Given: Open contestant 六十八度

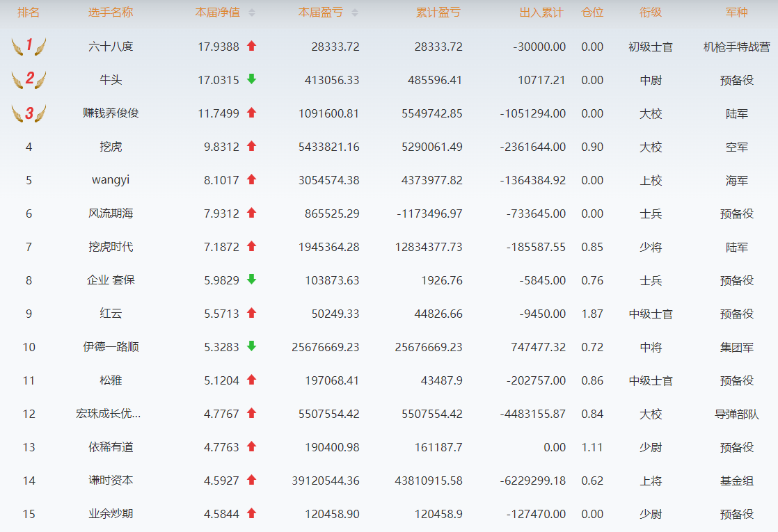Looking at the screenshot, I should [111, 47].
